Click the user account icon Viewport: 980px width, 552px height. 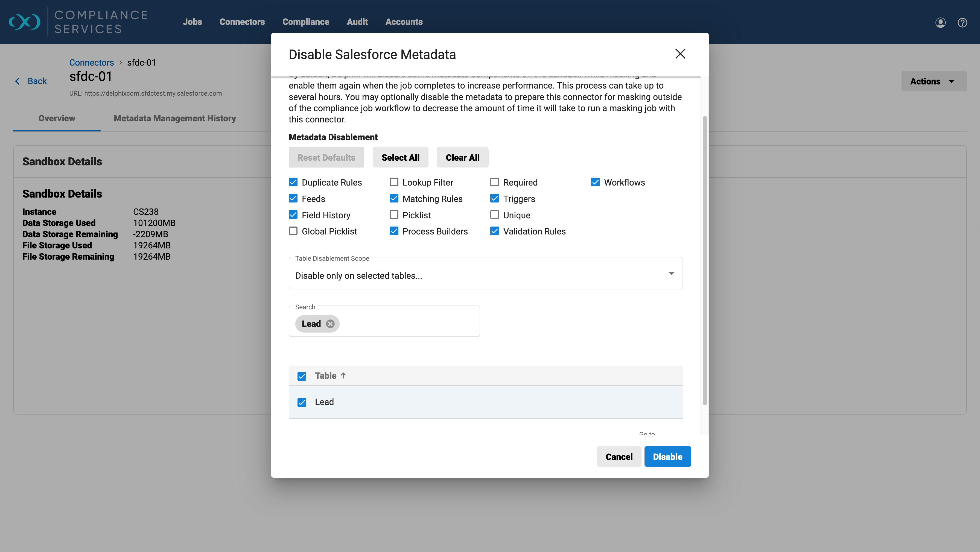tap(940, 22)
